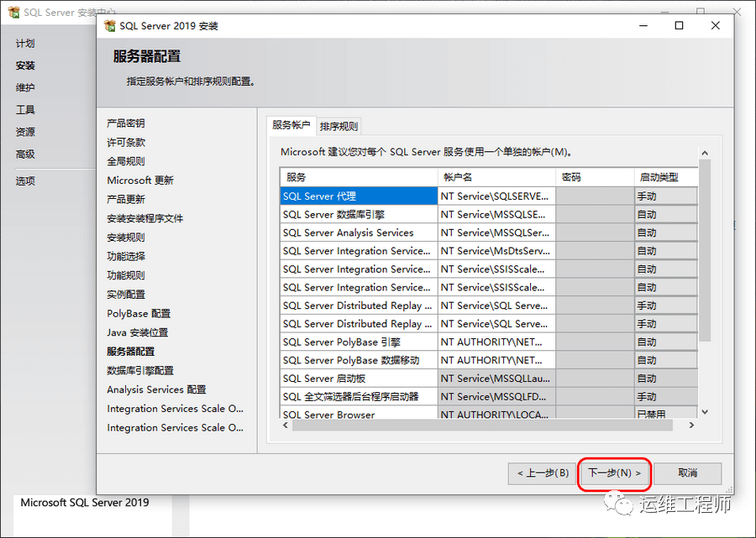The width and height of the screenshot is (756, 538).
Task: Open startup type dropdown for SQL Server 数据库引擎
Action: click(666, 214)
